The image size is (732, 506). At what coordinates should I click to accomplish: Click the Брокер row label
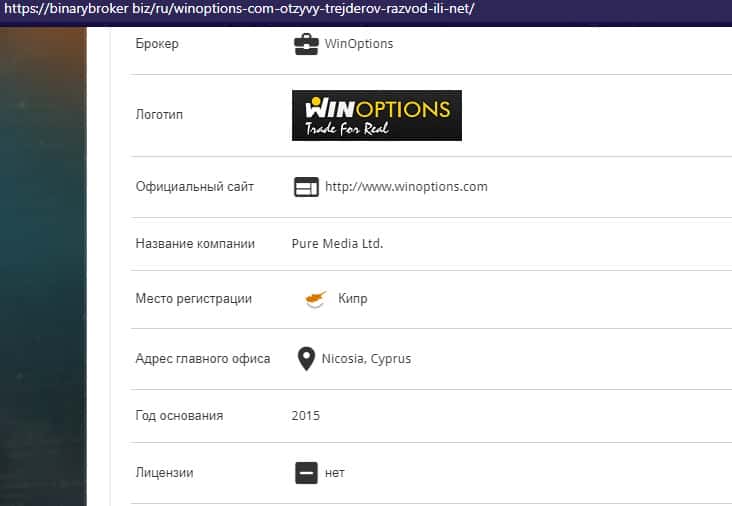[157, 44]
